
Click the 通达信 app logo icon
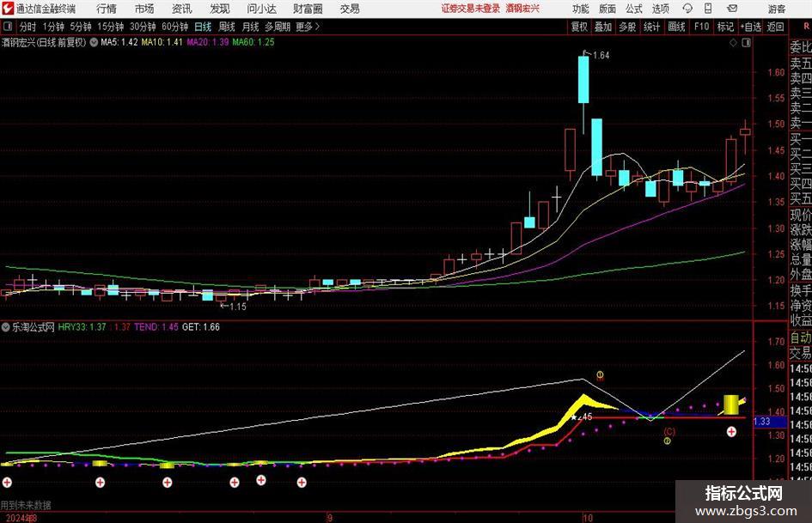(x=7, y=9)
